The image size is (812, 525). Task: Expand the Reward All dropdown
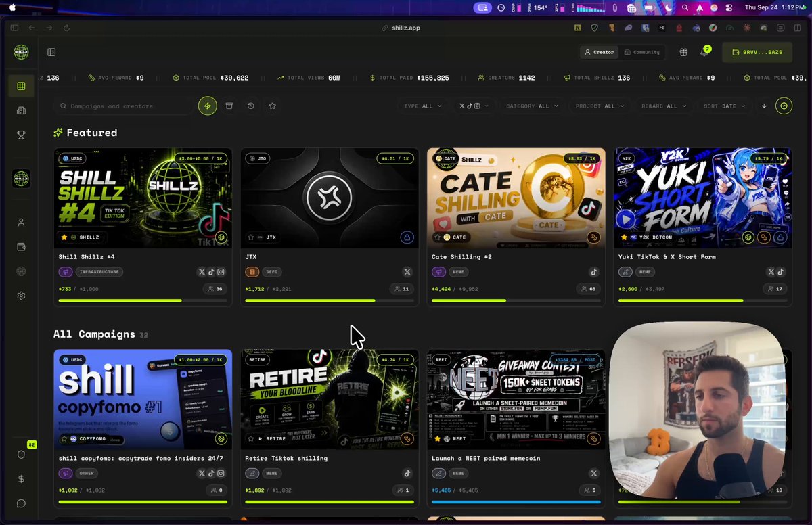point(663,106)
